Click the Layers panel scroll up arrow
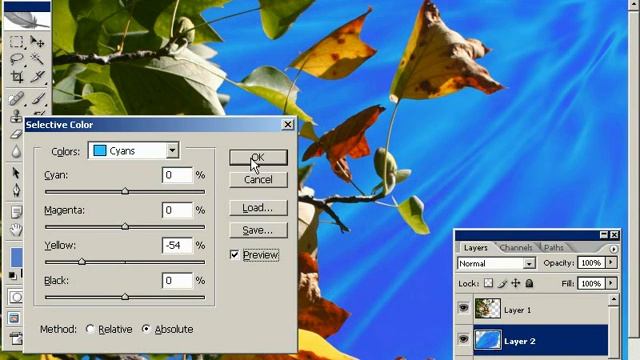640x360 pixels. [x=613, y=300]
